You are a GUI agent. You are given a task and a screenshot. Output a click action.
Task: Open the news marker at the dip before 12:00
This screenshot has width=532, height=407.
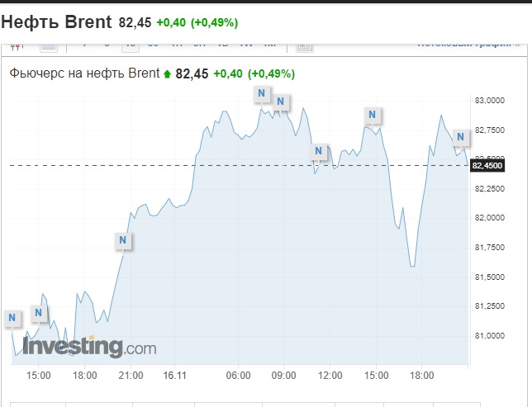click(319, 151)
